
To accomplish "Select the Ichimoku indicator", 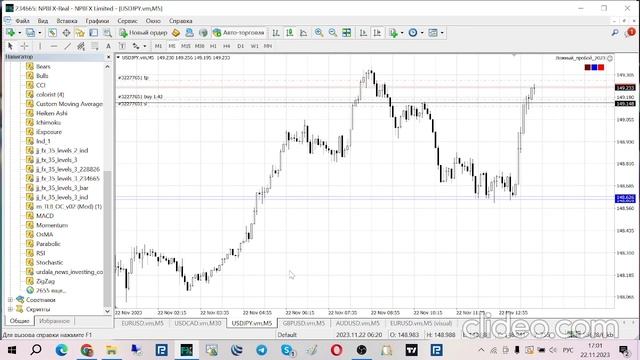I will pyautogui.click(x=48, y=122).
